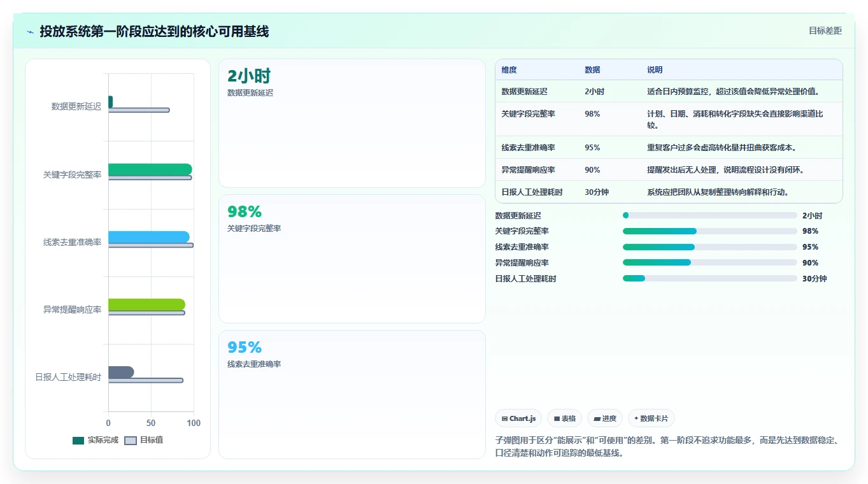Click the green 关键字段完整率 actual bar in chart
This screenshot has width=868, height=484.
(x=150, y=169)
